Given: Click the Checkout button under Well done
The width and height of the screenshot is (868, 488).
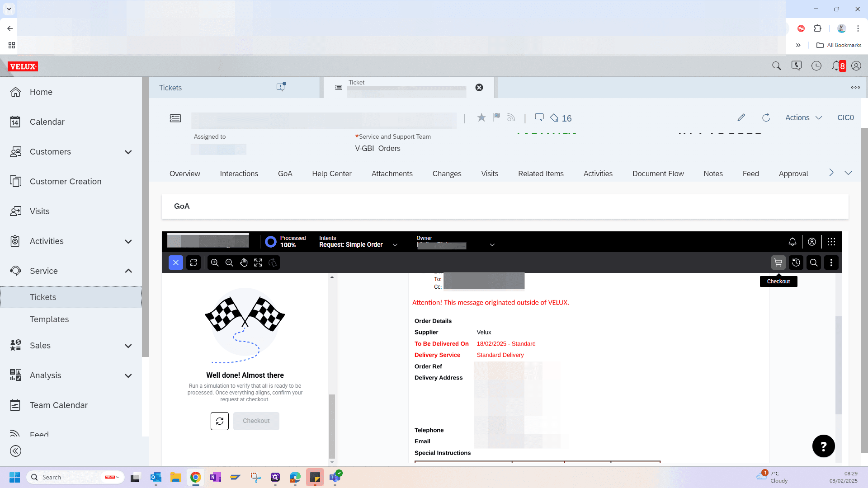Looking at the screenshot, I should tap(256, 421).
